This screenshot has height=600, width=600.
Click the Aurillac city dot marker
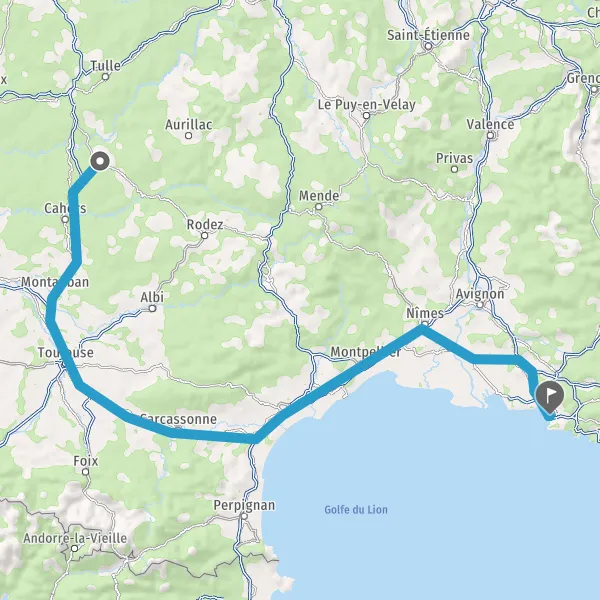coord(188,135)
